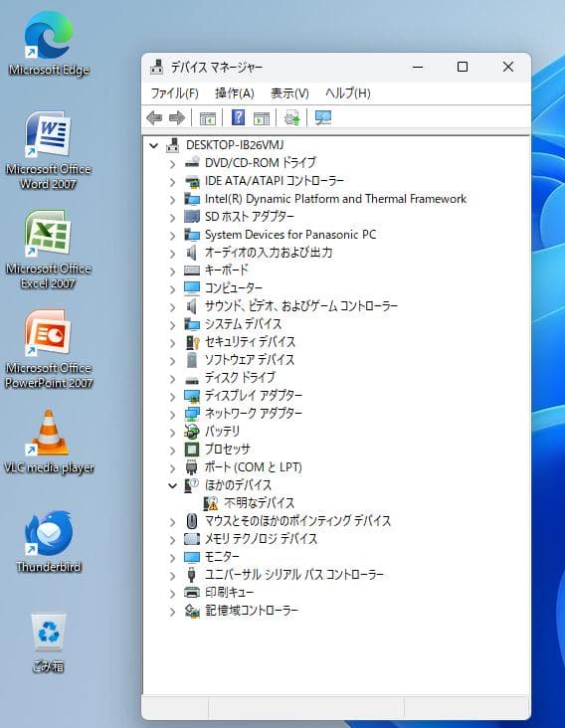Maximize the Device Manager window

pyautogui.click(x=463, y=67)
